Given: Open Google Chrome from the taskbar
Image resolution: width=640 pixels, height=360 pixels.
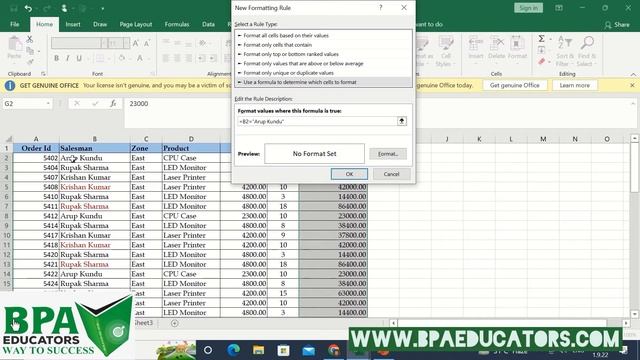Looking at the screenshot, I should click(x=333, y=350).
